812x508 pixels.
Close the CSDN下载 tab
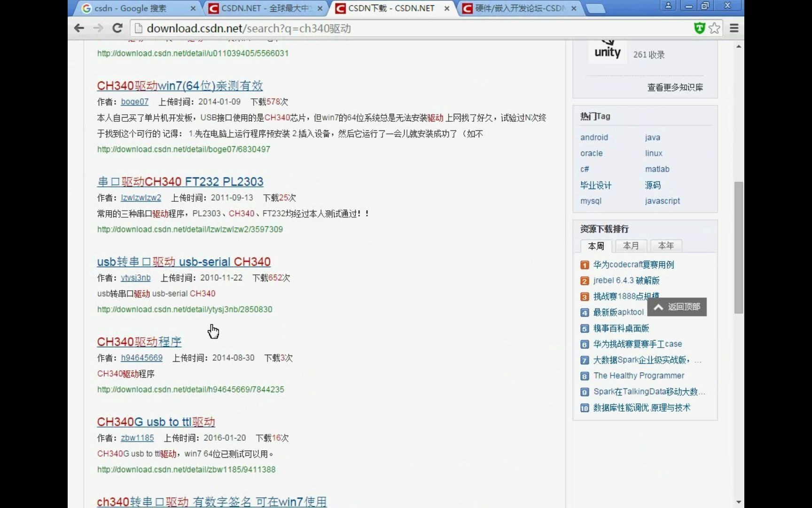pos(447,8)
